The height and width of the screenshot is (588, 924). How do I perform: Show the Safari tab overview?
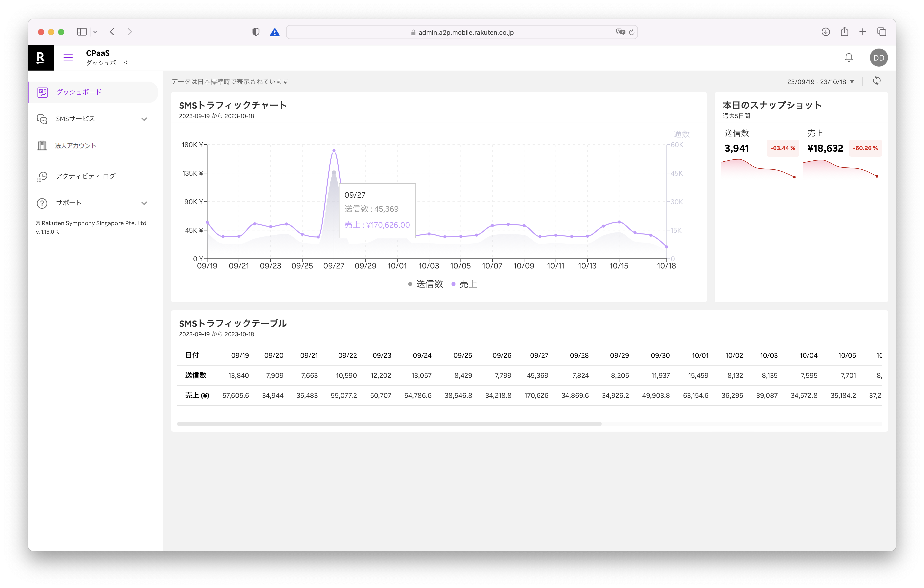(881, 32)
